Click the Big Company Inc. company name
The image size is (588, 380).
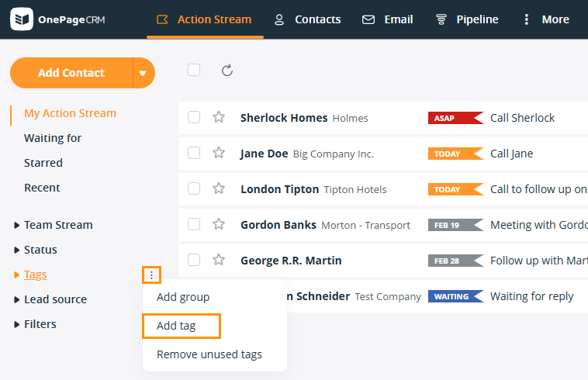click(334, 154)
